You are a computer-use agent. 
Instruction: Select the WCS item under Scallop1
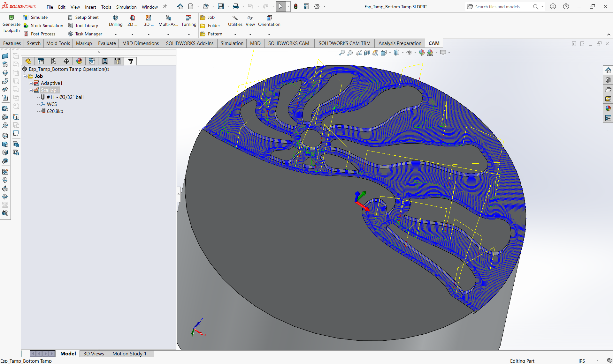click(51, 104)
